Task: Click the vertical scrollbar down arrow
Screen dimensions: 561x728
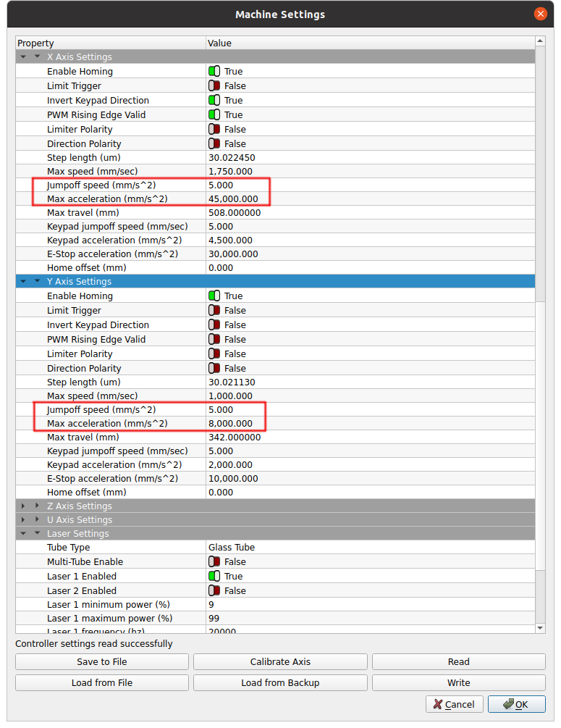Action: click(x=540, y=628)
